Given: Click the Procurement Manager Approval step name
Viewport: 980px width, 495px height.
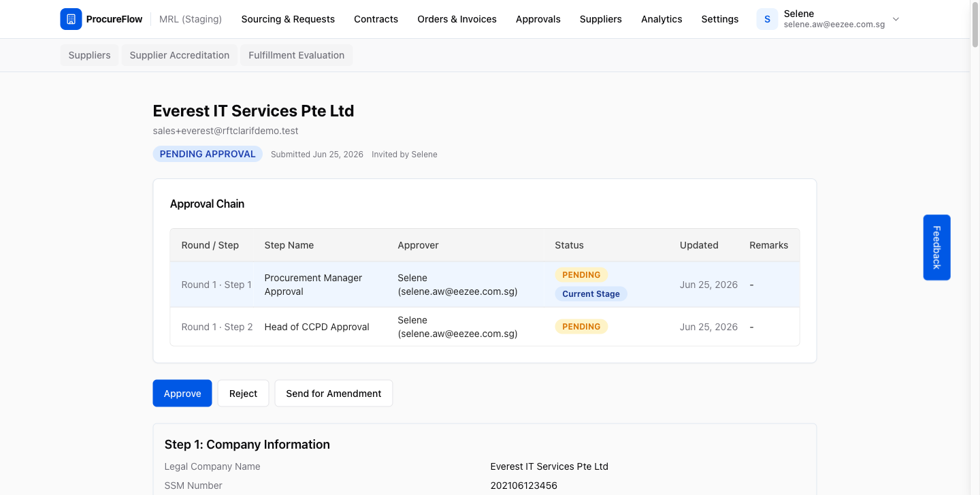Looking at the screenshot, I should [x=313, y=285].
